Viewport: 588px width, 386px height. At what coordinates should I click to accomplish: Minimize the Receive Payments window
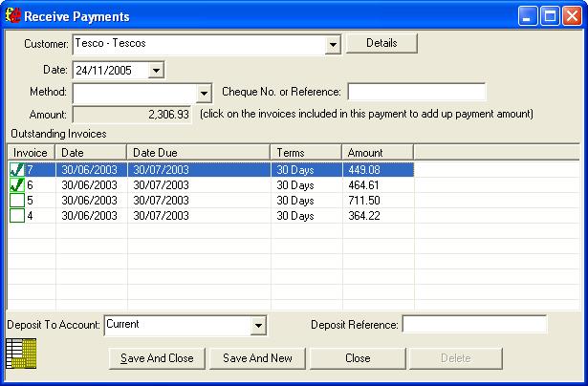pos(528,16)
